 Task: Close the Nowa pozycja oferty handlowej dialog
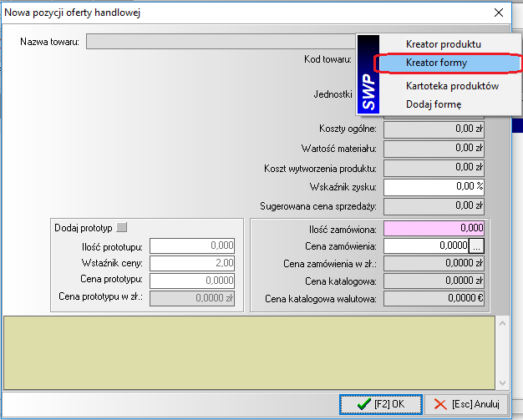[499, 12]
